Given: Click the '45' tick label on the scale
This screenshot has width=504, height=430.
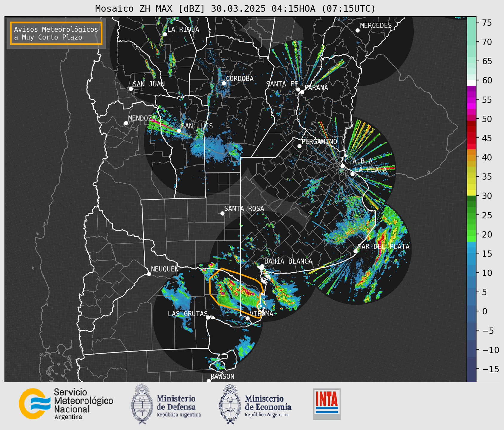Looking at the screenshot, I should coord(487,138).
